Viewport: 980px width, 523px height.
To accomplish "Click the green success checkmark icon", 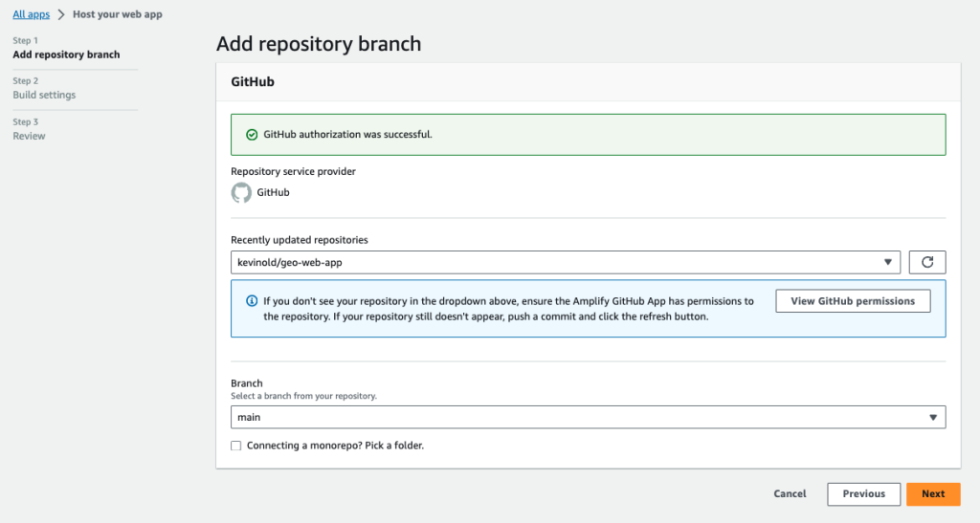I will tap(252, 135).
